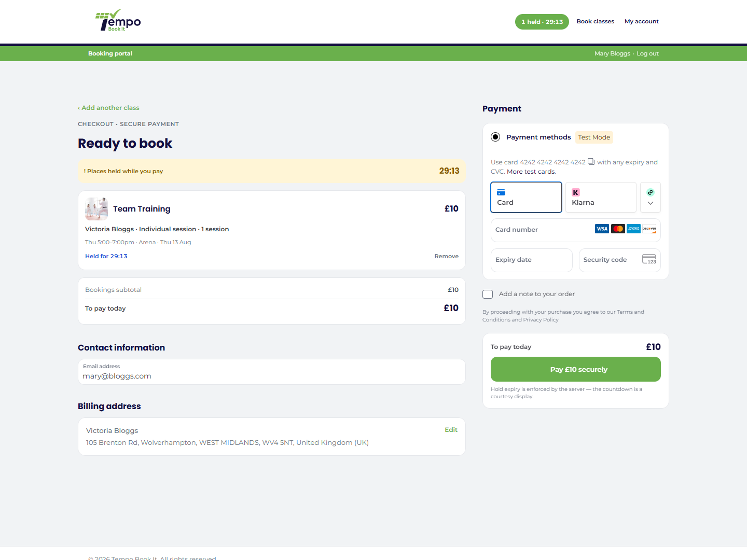Choose the Klarna payment tab
This screenshot has width=747, height=560.
(x=601, y=197)
